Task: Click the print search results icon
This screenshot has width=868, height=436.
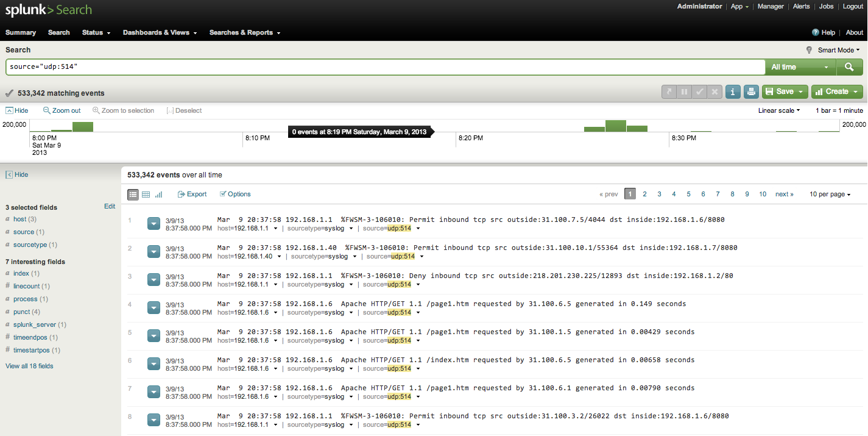Action: 751,91
